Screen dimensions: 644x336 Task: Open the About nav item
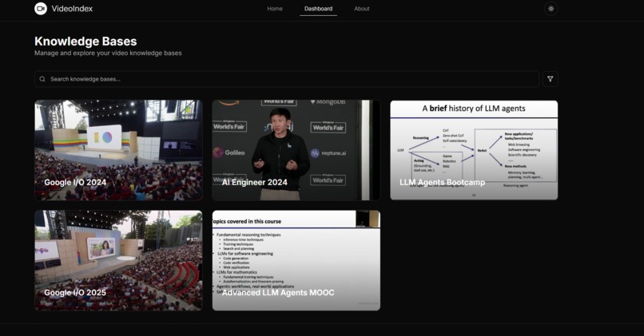[362, 9]
